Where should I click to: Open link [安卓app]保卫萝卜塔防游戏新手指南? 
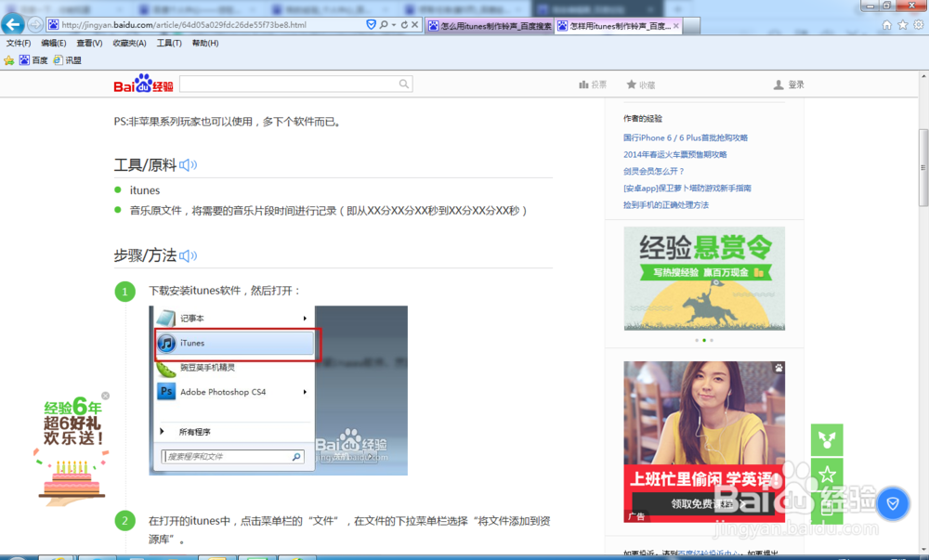click(x=687, y=189)
